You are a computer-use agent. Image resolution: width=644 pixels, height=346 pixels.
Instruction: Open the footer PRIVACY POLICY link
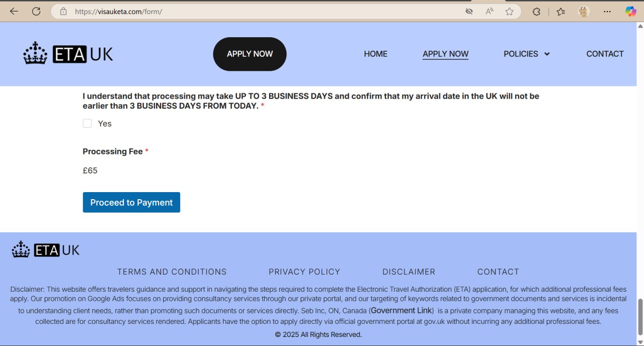tap(304, 272)
